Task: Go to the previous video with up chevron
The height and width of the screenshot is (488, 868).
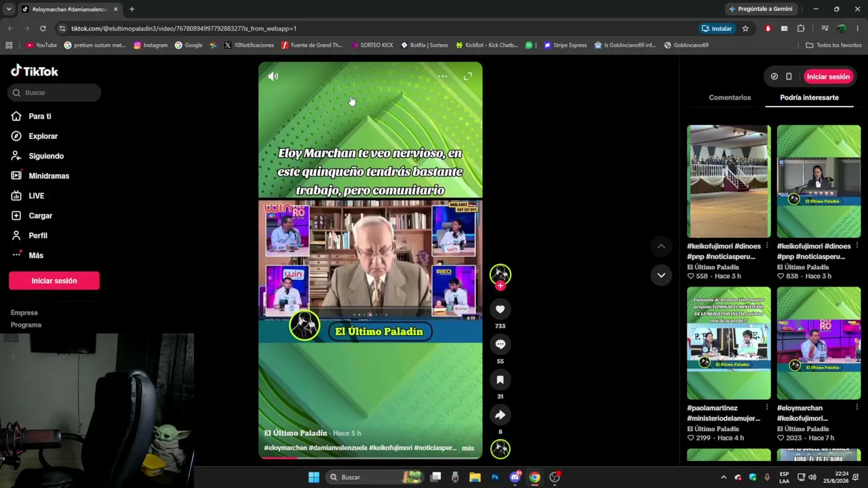Action: pyautogui.click(x=661, y=246)
